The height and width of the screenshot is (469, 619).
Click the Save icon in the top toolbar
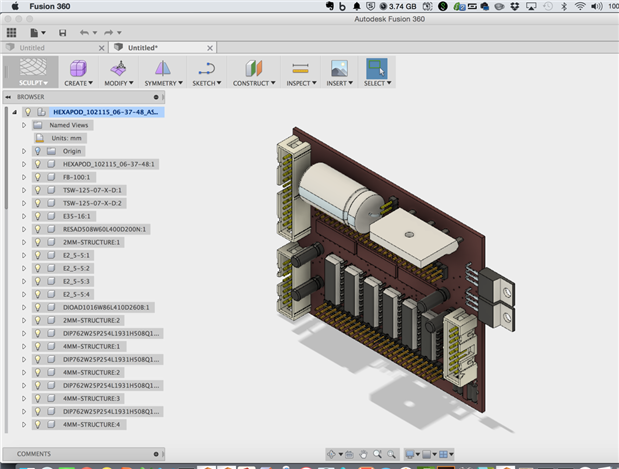click(63, 33)
